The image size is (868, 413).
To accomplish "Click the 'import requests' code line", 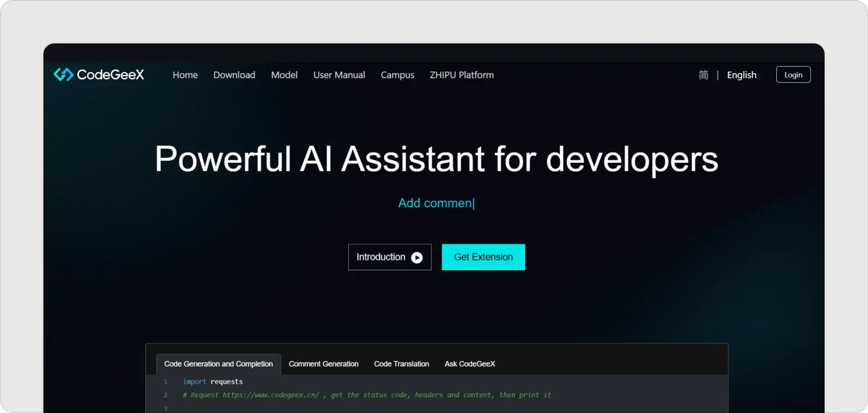I will point(213,382).
